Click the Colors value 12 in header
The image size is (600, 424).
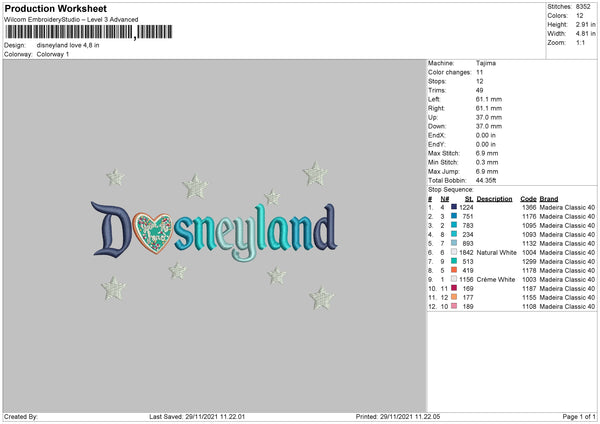(x=579, y=16)
